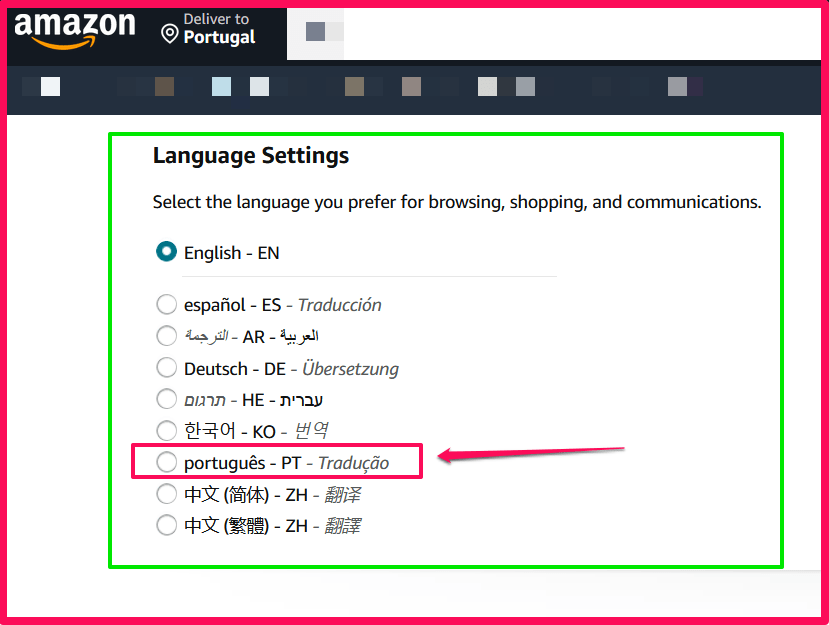This screenshot has height=625, width=829.
Task: Click inside the Language Settings panel heading
Action: 250,155
